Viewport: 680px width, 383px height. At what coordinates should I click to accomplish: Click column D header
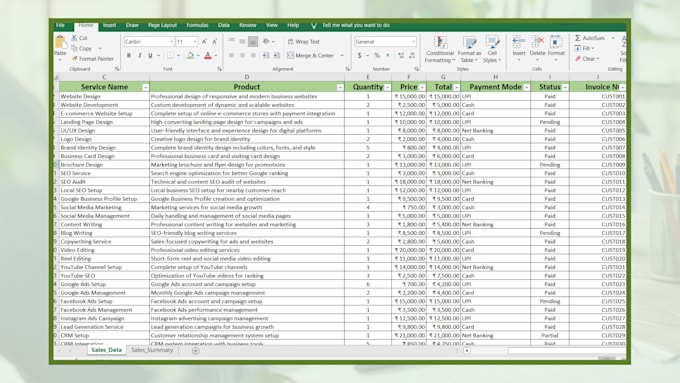pyautogui.click(x=247, y=77)
